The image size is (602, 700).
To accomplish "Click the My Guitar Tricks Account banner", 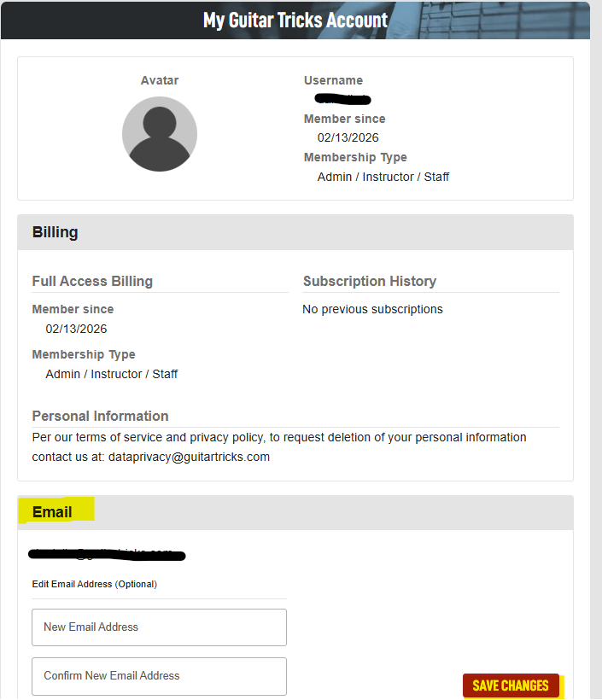I will (295, 20).
